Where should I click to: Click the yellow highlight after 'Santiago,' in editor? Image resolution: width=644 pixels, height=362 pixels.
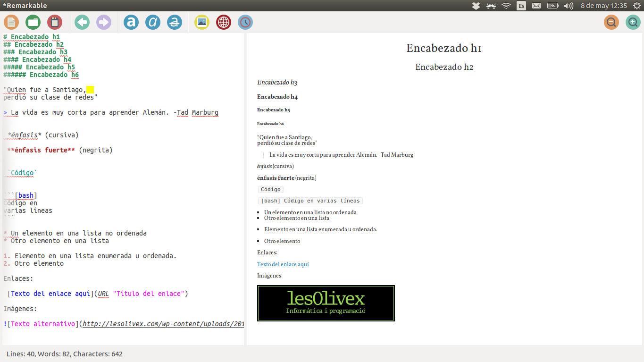pos(90,90)
